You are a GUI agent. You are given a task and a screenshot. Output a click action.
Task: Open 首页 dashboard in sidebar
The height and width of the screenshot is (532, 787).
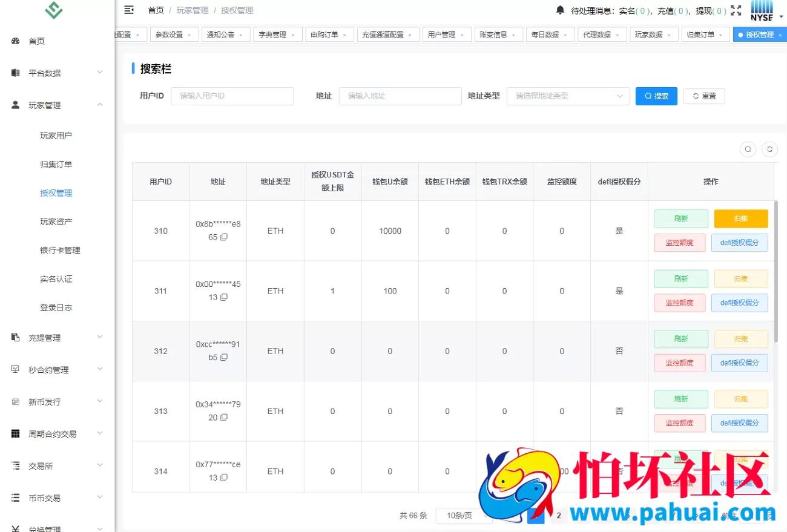[x=57, y=41]
